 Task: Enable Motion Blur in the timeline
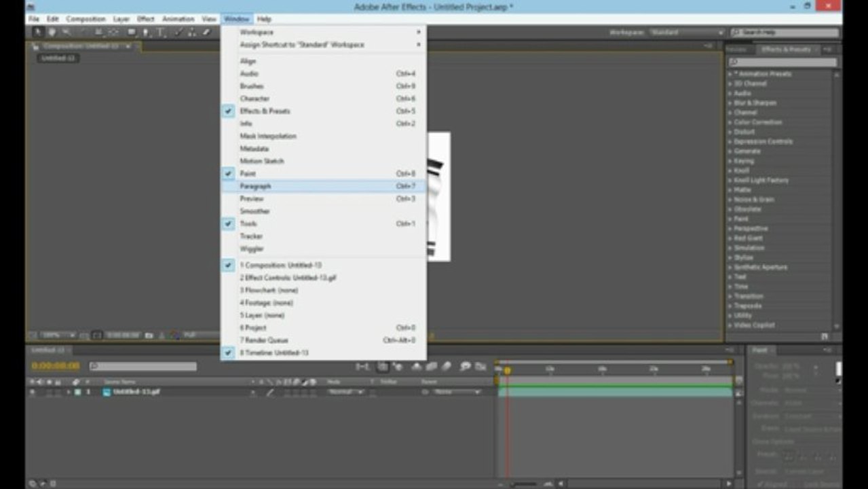coord(447,367)
